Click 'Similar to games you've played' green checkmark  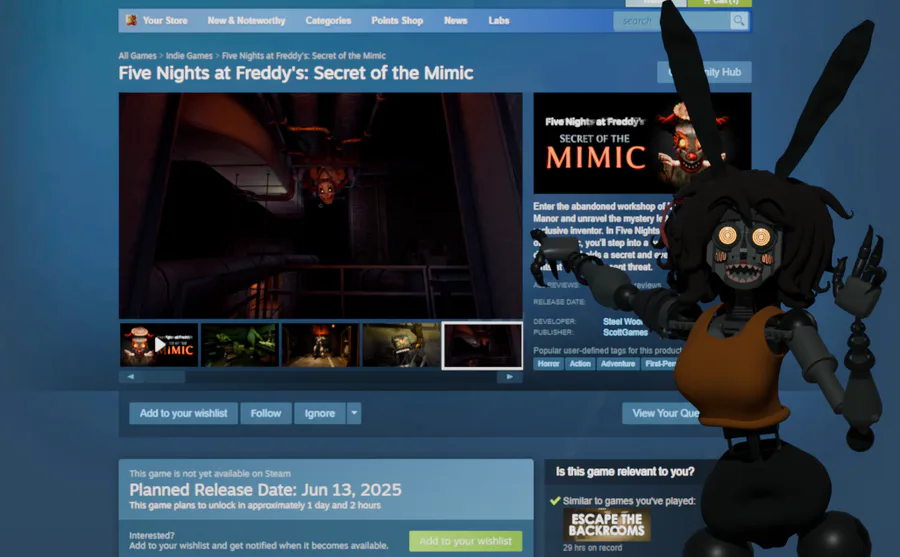pyautogui.click(x=554, y=501)
